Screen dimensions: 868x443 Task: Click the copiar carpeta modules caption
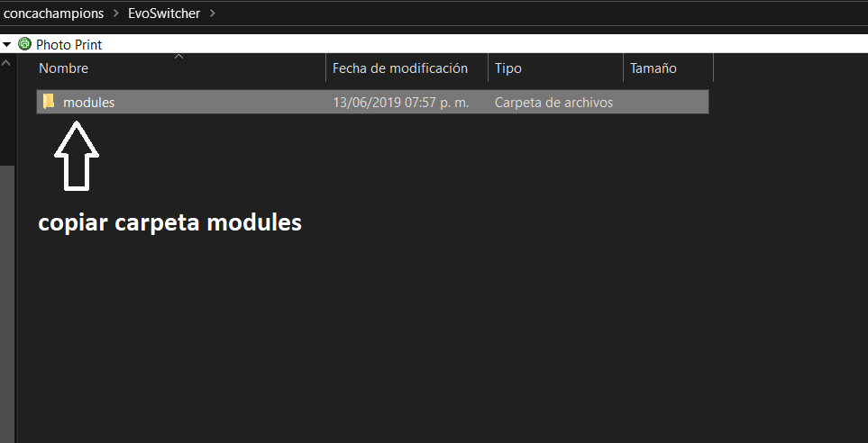169,223
